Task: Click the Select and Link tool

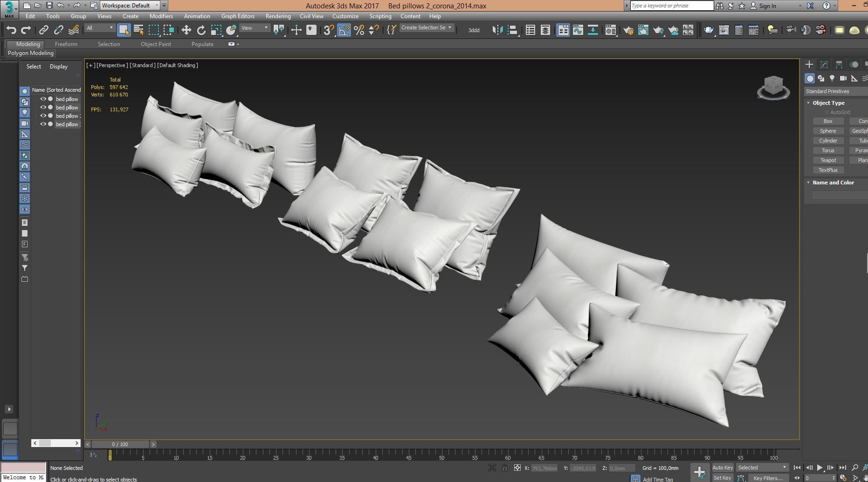Action: pos(43,30)
